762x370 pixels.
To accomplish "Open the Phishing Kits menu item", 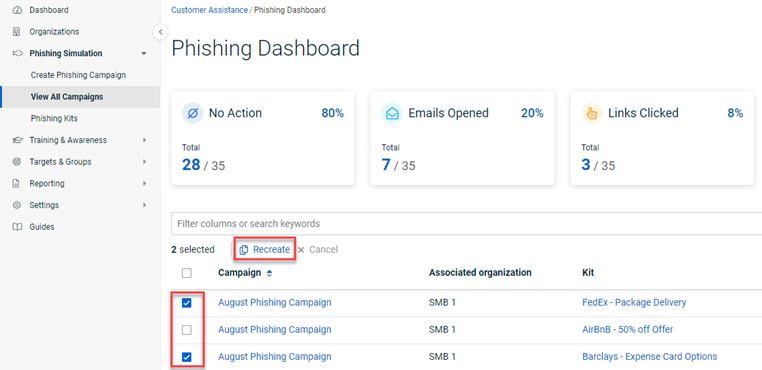I will coord(54,119).
